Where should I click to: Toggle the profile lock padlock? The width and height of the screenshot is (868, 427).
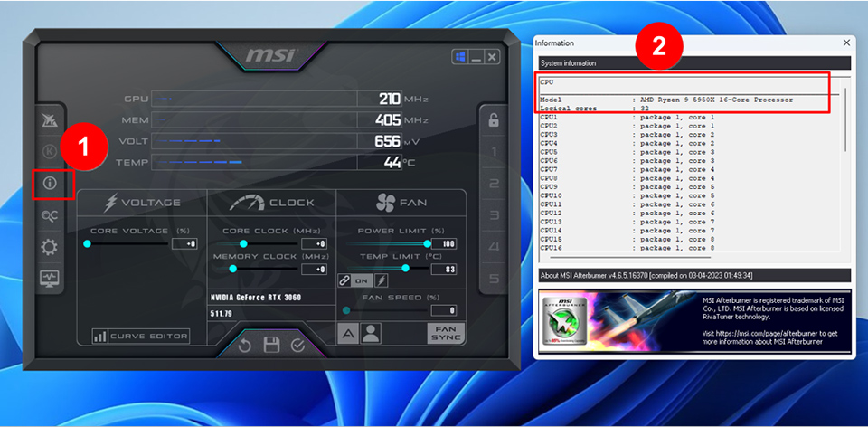coord(494,119)
